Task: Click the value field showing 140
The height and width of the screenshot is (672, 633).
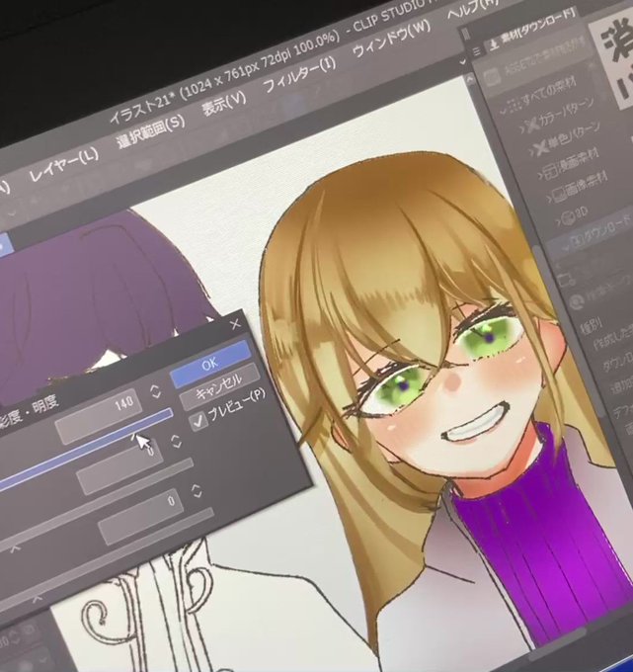Action: click(99, 415)
